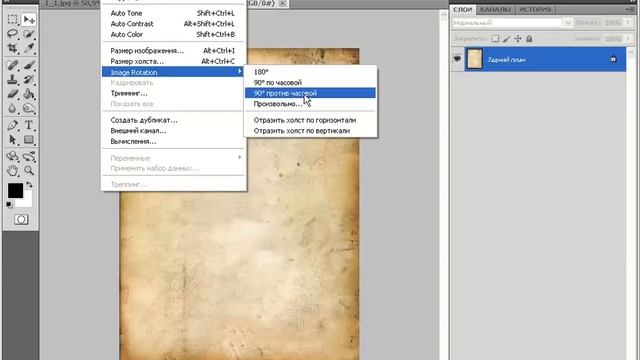Screen dimensions: 640x360
Task: Select the Blur tool
Action: 12,109
